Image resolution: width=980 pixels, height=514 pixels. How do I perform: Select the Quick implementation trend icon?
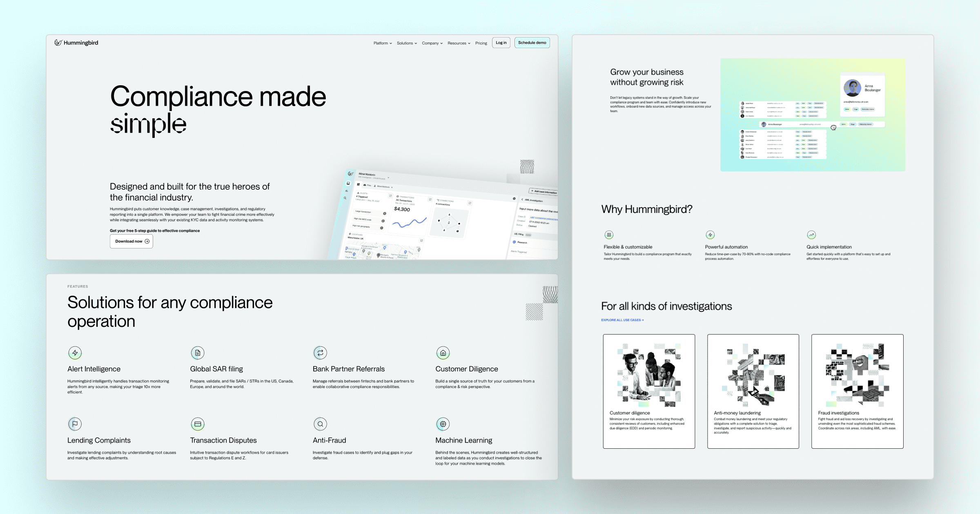811,235
